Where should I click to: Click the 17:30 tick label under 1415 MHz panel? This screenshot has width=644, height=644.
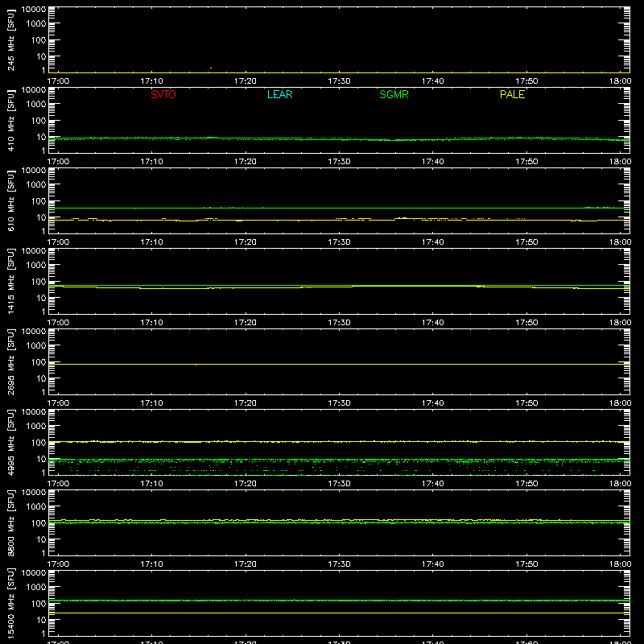[339, 323]
